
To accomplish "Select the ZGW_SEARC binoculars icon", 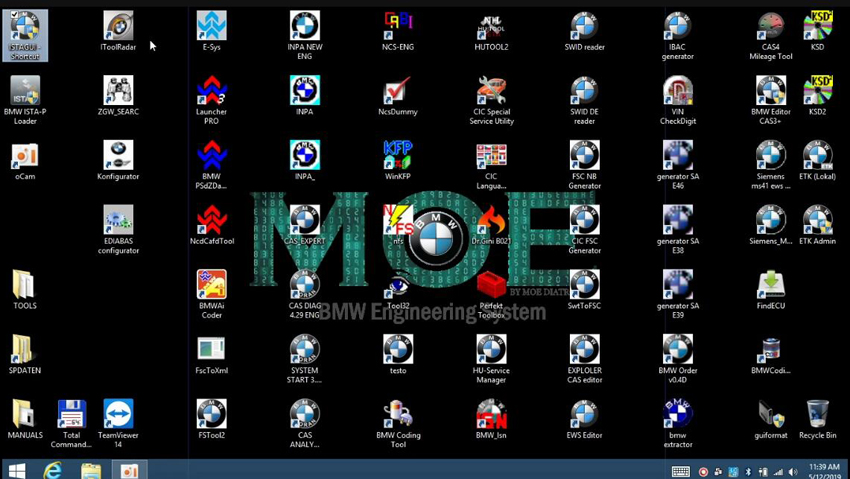I will pyautogui.click(x=118, y=96).
